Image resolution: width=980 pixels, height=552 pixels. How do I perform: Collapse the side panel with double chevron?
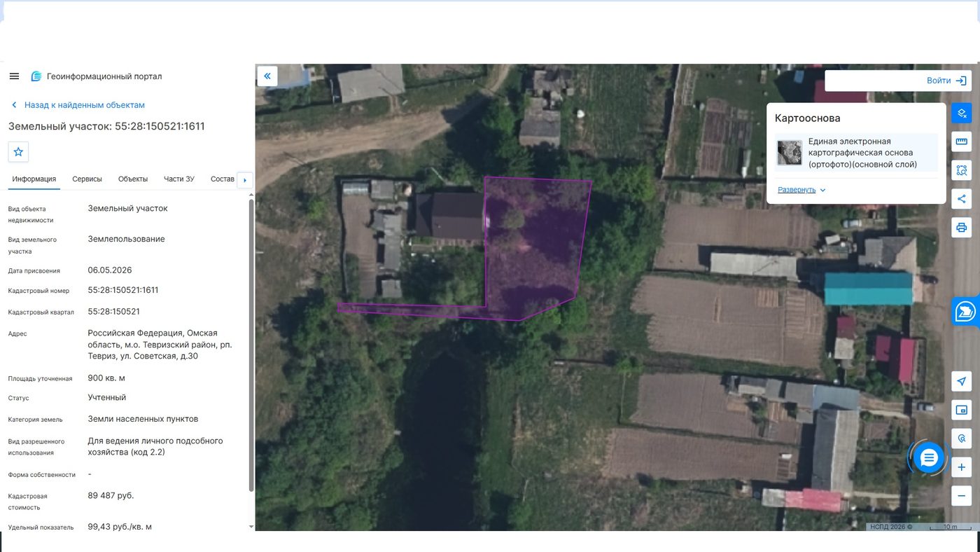267,76
